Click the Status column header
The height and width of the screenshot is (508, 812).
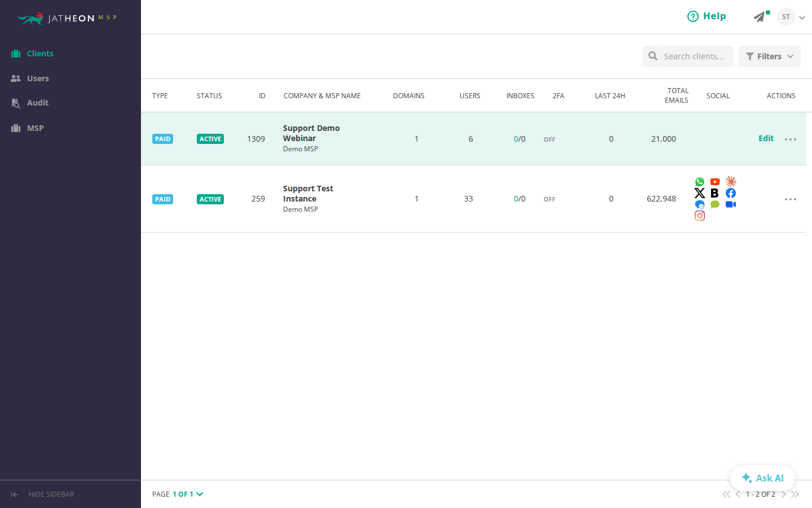(209, 96)
